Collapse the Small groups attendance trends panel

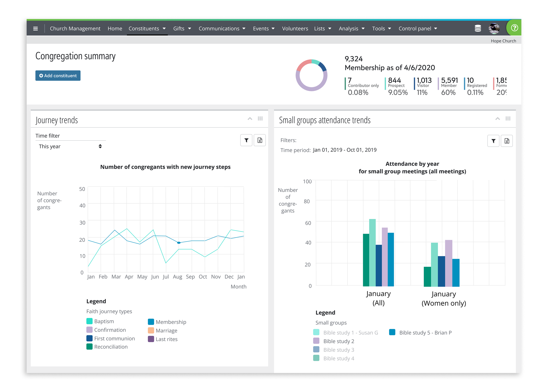[x=497, y=119]
